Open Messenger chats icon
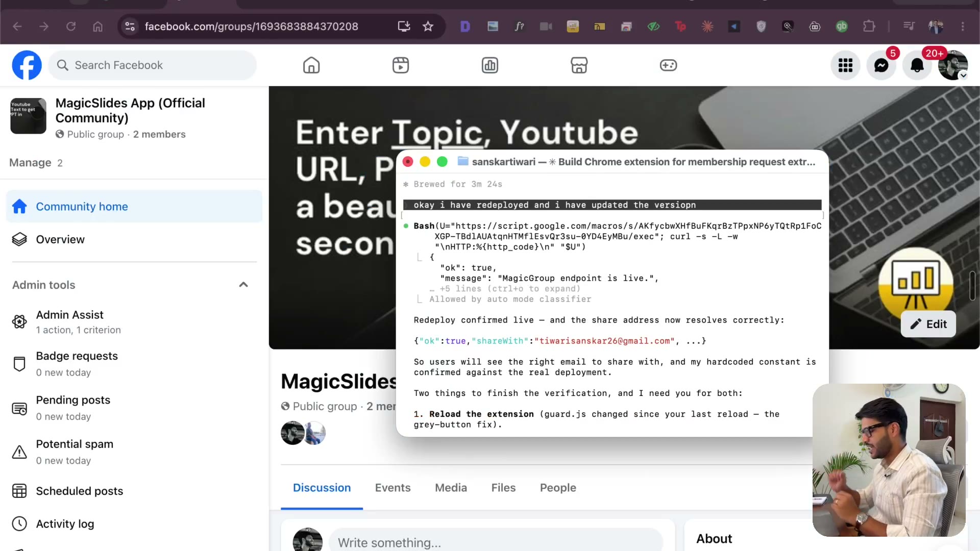The image size is (980, 551). point(881,65)
